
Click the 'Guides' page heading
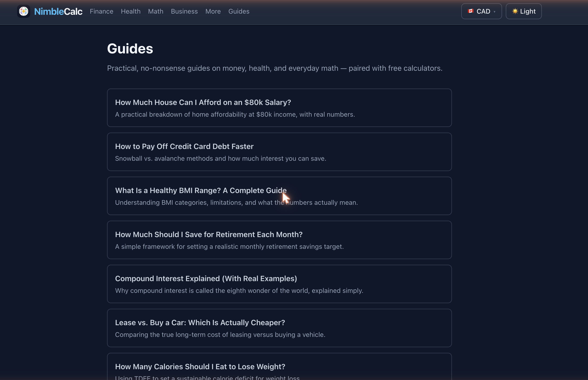[130, 48]
